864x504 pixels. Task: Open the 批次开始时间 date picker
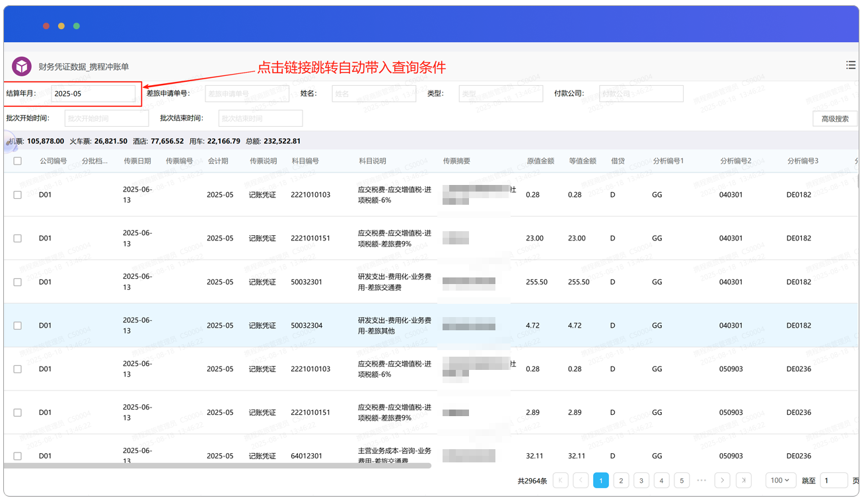[x=107, y=118]
